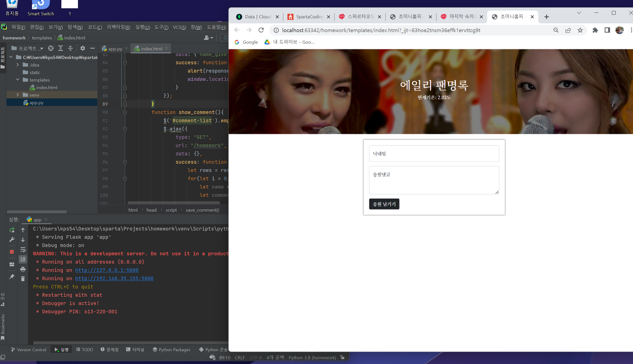633x364 pixels.
Task: Open new Chrome tab
Action: pos(546,17)
